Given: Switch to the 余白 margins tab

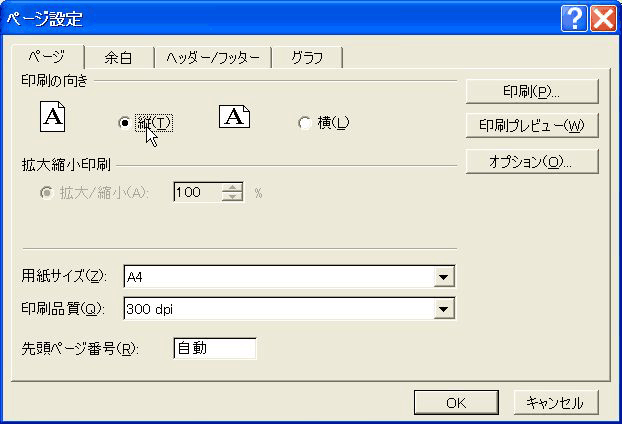Looking at the screenshot, I should 118,58.
